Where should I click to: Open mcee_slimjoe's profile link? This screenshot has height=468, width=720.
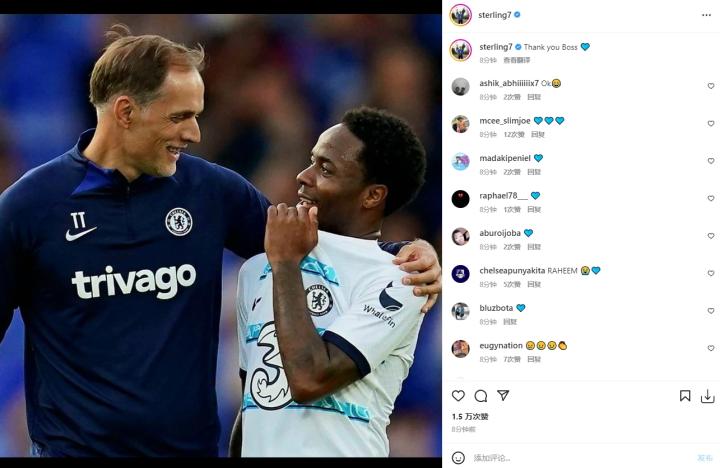coord(505,121)
